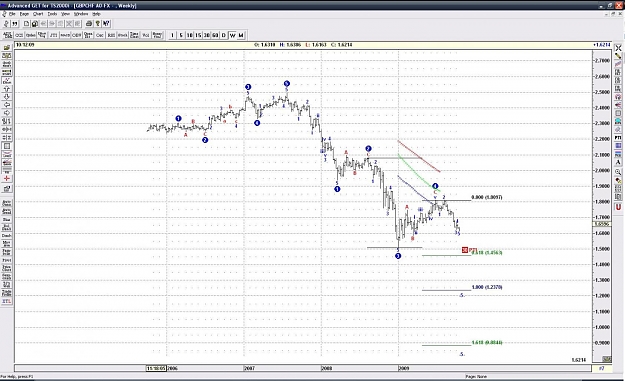Open the File menu
This screenshot has width=625, height=381.
[x=12, y=14]
